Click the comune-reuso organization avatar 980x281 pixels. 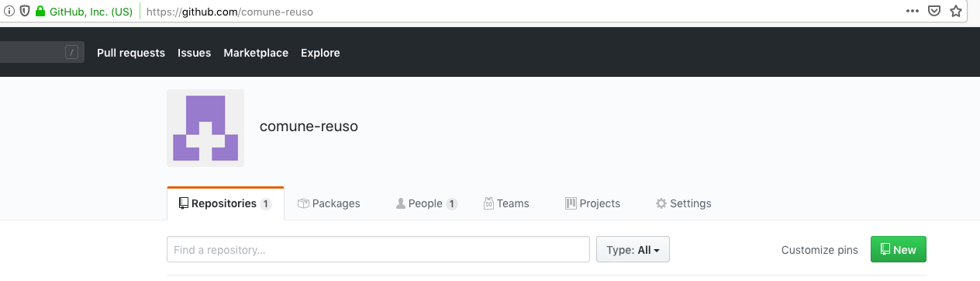point(205,128)
